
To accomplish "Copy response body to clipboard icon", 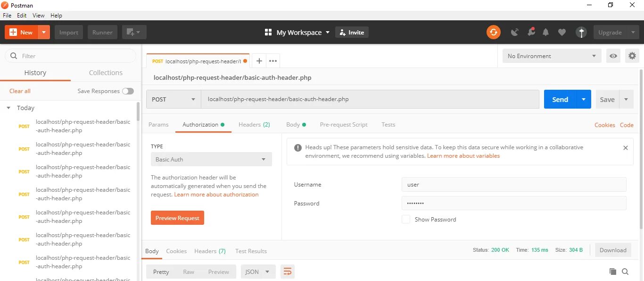I will coord(613,272).
